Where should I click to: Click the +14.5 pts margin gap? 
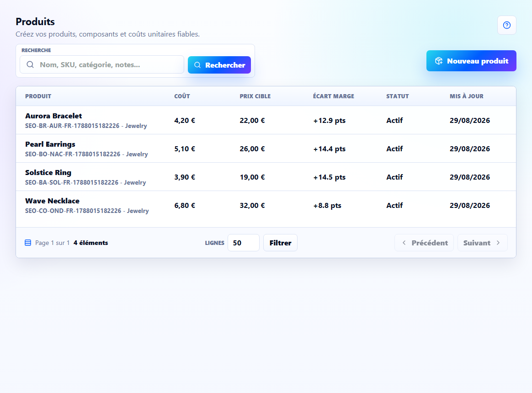click(x=330, y=177)
